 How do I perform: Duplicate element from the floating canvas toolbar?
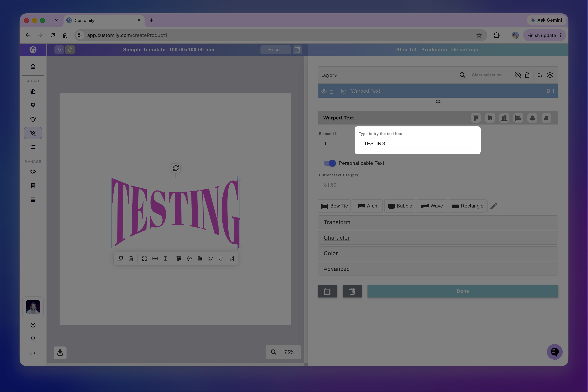coord(120,258)
